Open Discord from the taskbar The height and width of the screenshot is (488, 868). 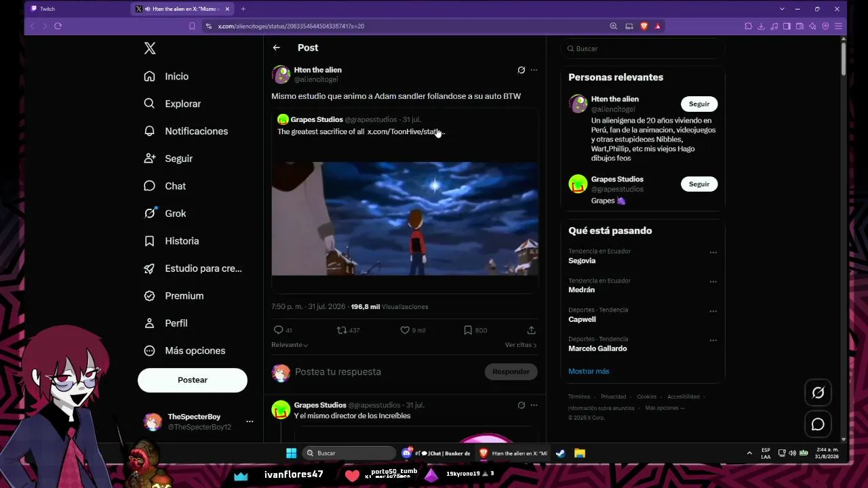point(407,453)
